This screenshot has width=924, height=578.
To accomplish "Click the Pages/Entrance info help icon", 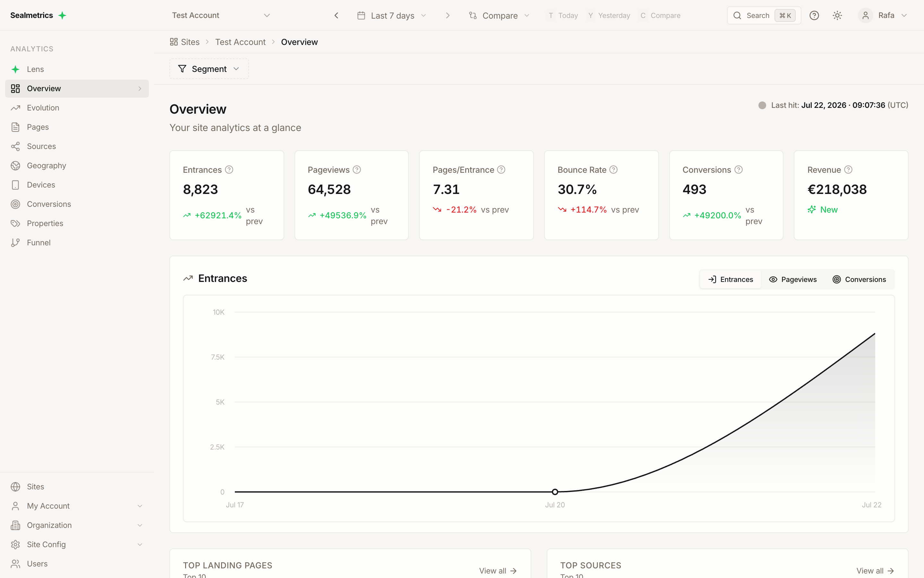I will point(501,170).
